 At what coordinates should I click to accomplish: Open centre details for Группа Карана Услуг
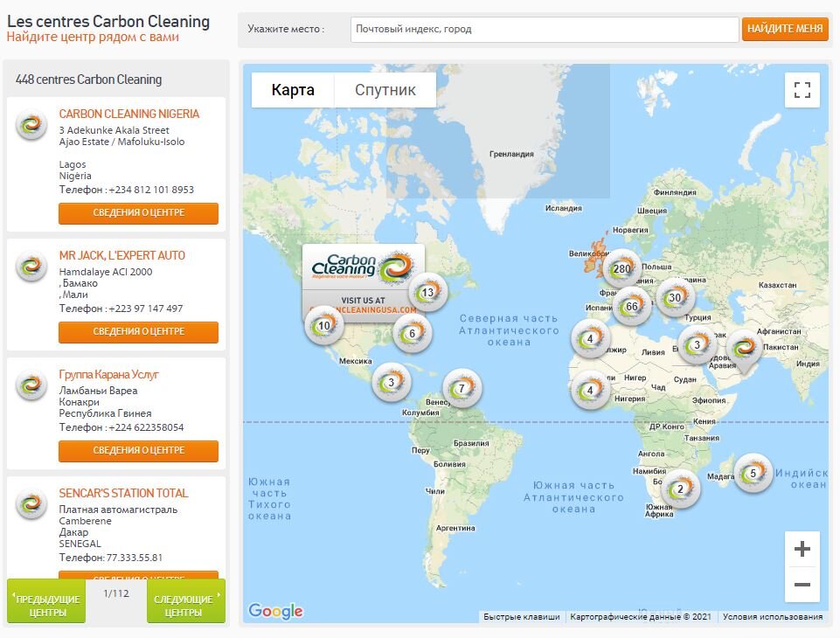139,450
